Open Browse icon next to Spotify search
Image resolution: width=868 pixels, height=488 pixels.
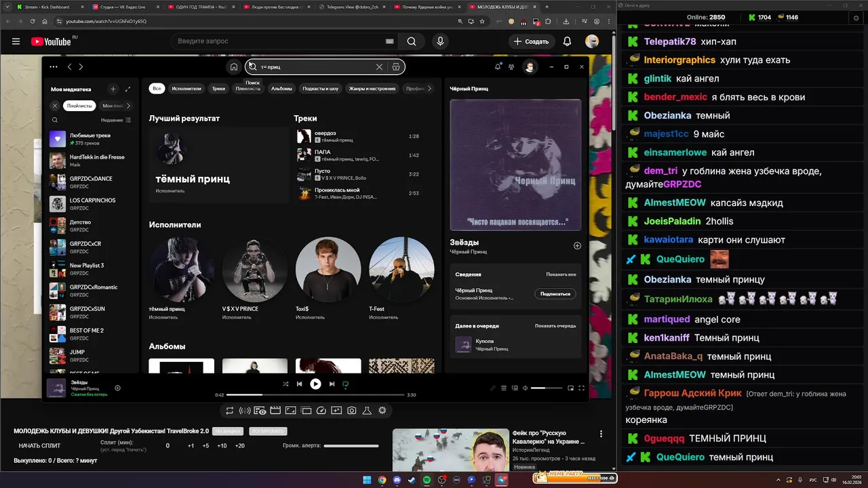point(396,66)
